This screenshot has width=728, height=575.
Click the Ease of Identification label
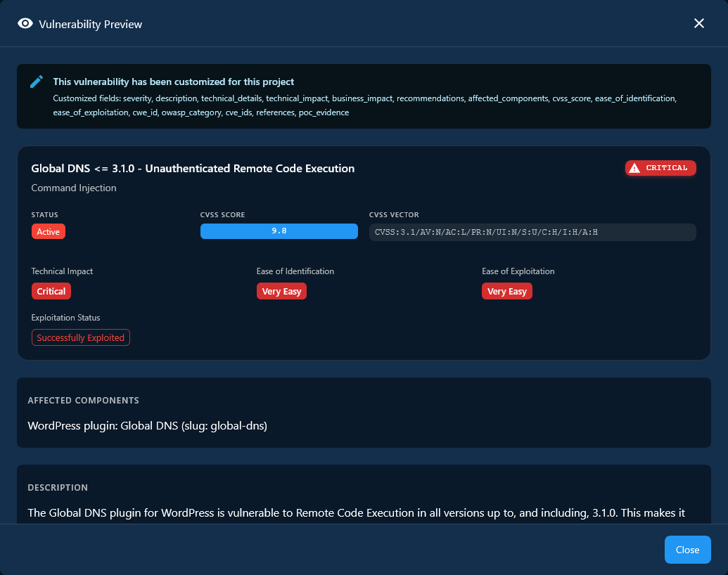point(295,271)
